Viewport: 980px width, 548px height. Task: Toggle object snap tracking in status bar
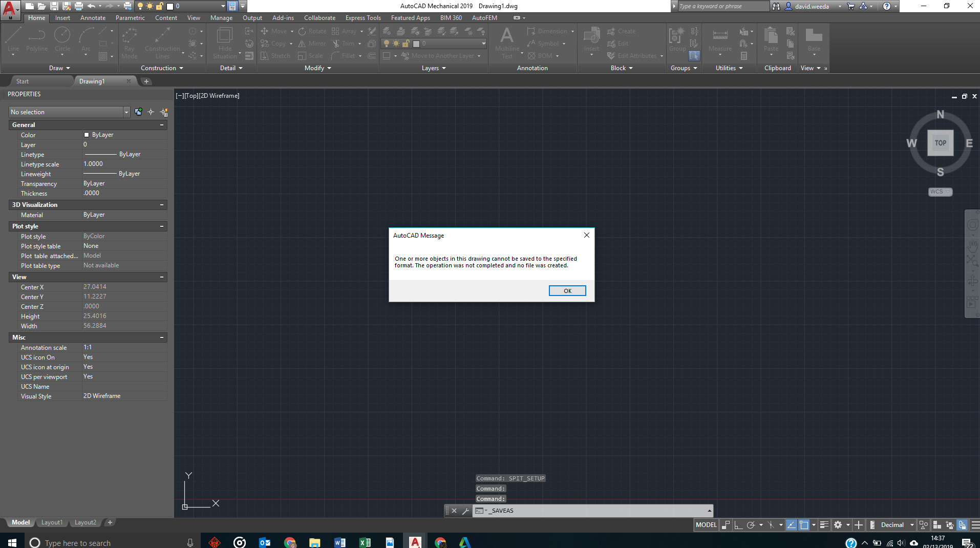pyautogui.click(x=792, y=525)
